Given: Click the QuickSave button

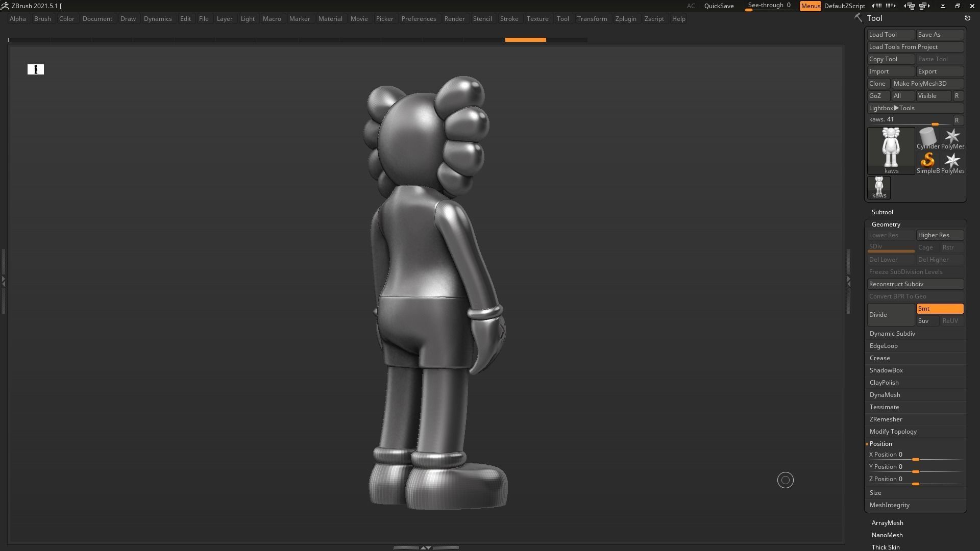Looking at the screenshot, I should pyautogui.click(x=719, y=6).
